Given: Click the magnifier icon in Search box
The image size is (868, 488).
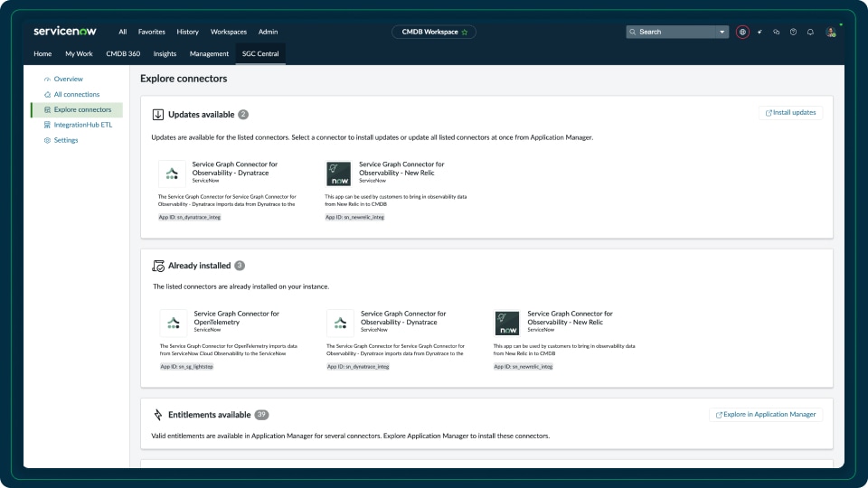Looking at the screenshot, I should 633,33.
